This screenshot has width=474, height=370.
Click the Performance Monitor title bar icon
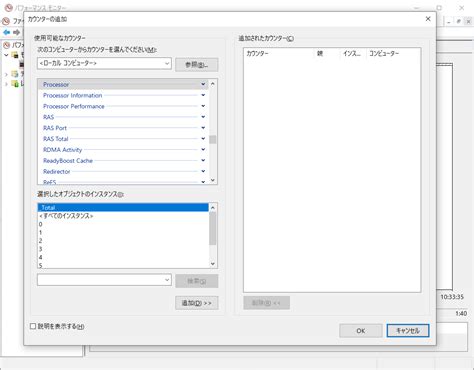[x=8, y=7]
